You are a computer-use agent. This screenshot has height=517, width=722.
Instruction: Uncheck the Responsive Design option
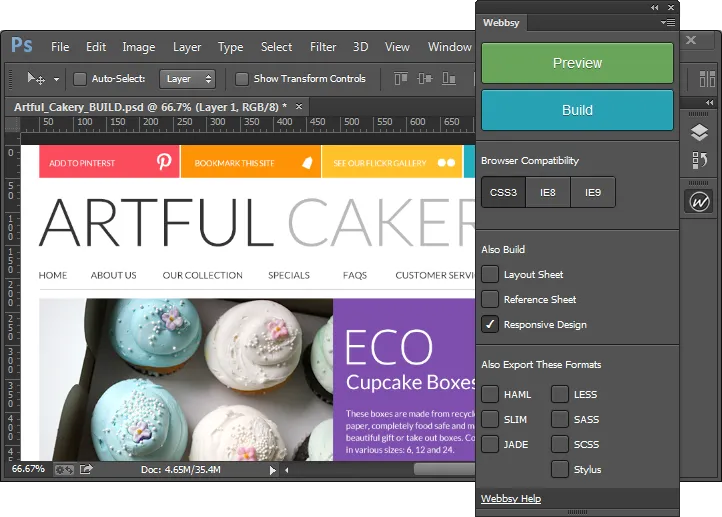[490, 324]
